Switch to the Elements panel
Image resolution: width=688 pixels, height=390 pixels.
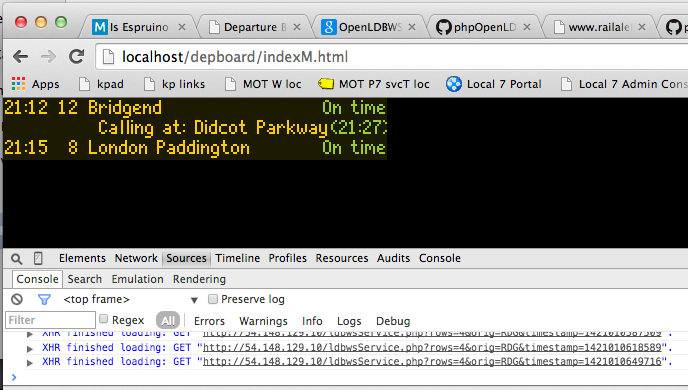[x=82, y=258]
